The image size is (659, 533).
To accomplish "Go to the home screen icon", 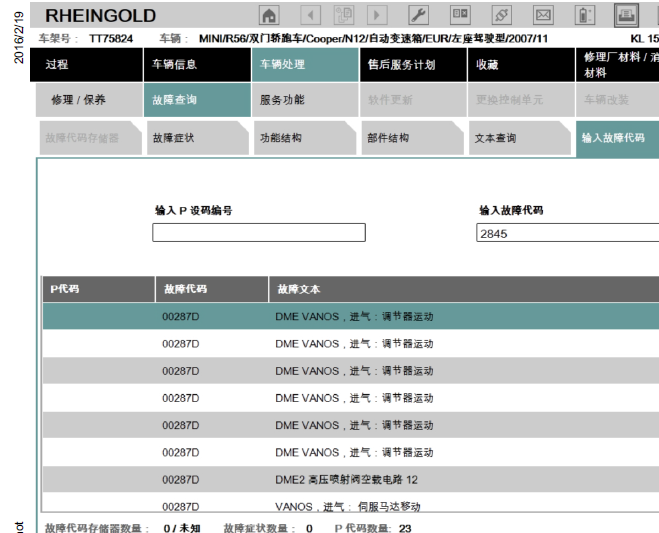I will [269, 16].
